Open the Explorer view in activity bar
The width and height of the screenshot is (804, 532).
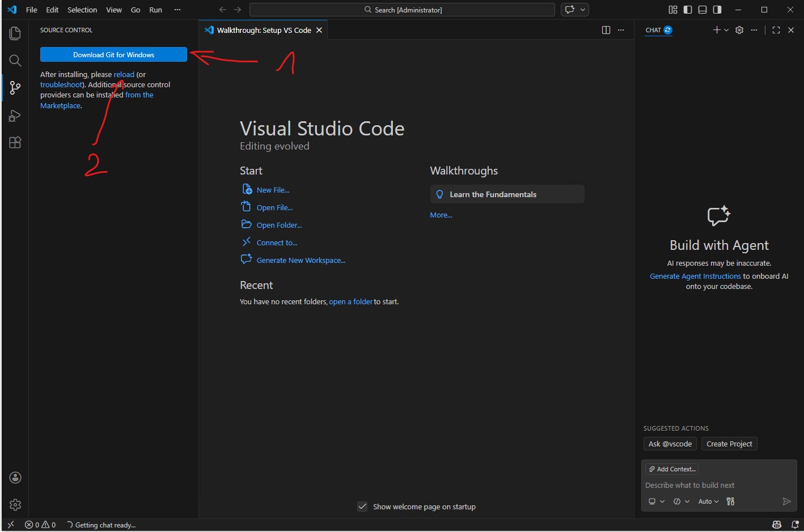click(15, 33)
